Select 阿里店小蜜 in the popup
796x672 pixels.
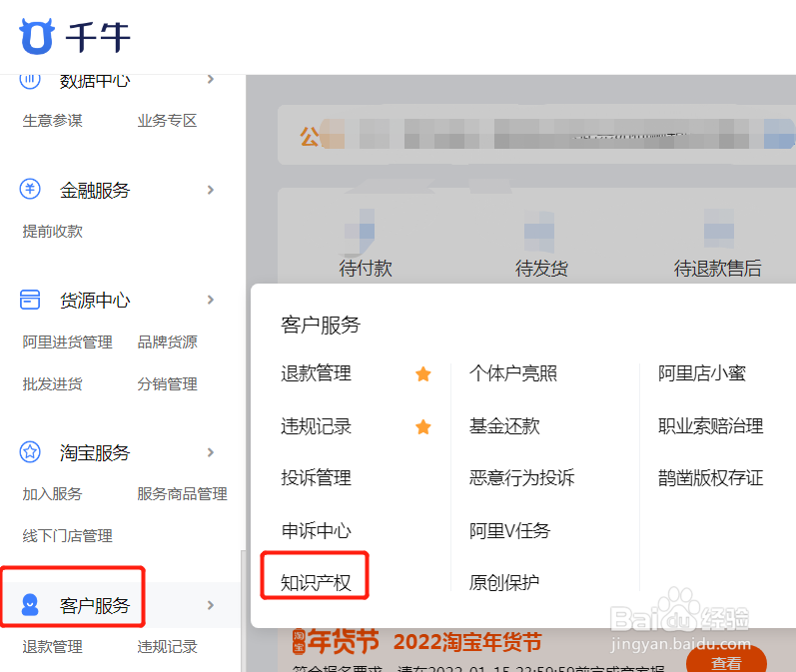(701, 373)
